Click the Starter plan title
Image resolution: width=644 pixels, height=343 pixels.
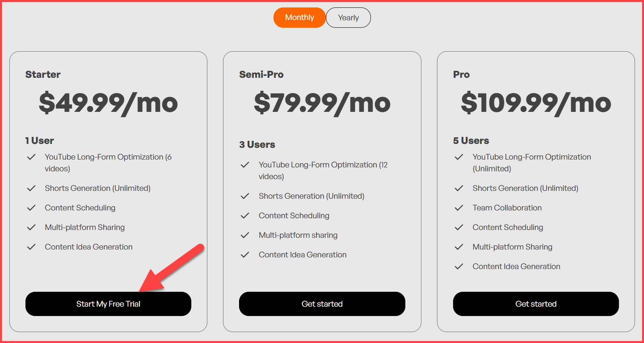point(43,74)
